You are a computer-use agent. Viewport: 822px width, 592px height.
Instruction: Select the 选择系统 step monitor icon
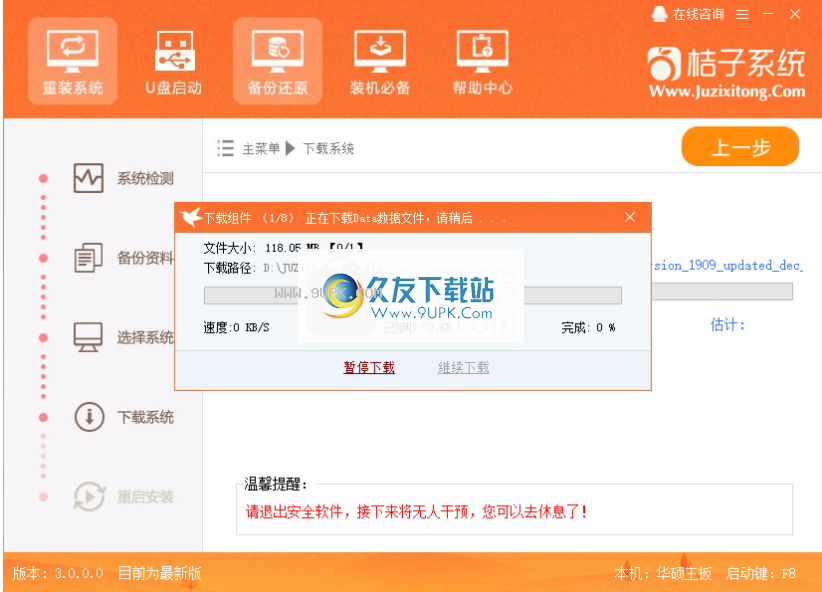pyautogui.click(x=88, y=337)
